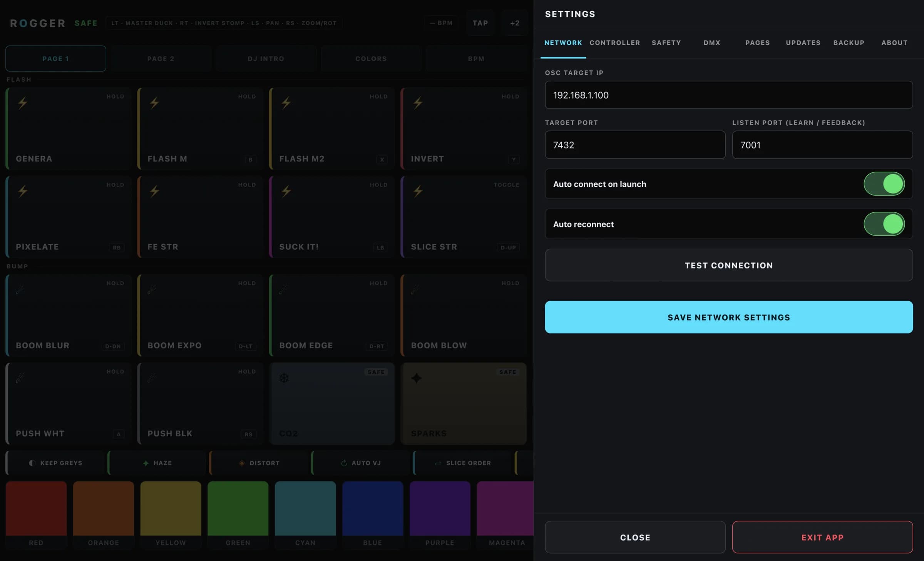Click the refresh icon beside AUTO VJ
The image size is (924, 561).
[344, 463]
